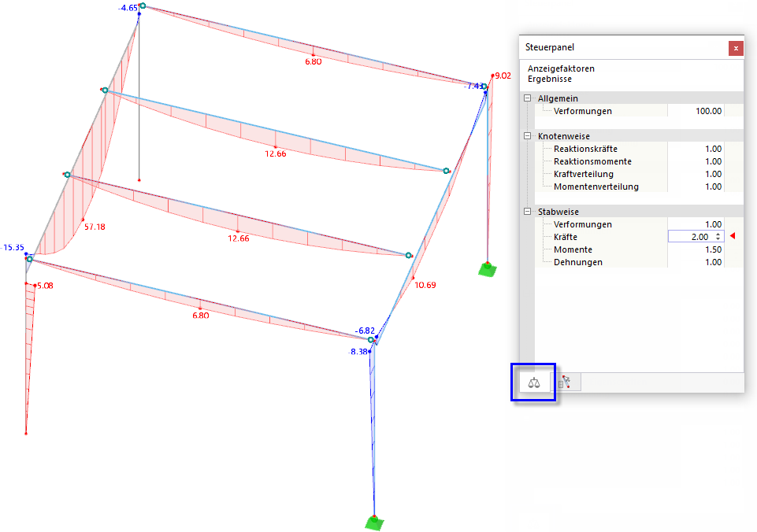Click the -6.82 result value label

[x=365, y=331]
